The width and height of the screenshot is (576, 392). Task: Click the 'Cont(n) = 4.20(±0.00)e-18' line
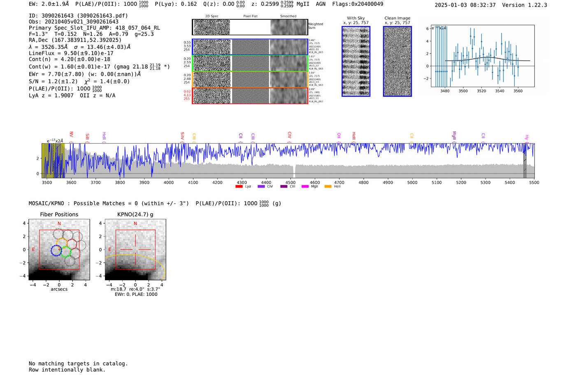(x=70, y=59)
